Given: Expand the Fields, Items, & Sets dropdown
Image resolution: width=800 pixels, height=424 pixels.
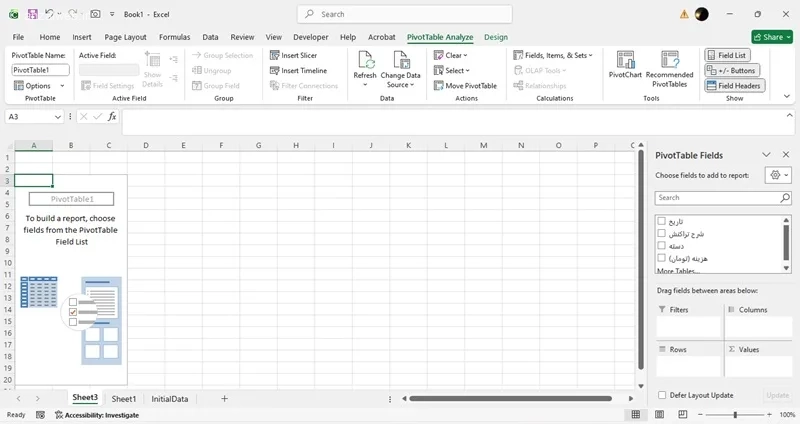Looking at the screenshot, I should tap(551, 55).
